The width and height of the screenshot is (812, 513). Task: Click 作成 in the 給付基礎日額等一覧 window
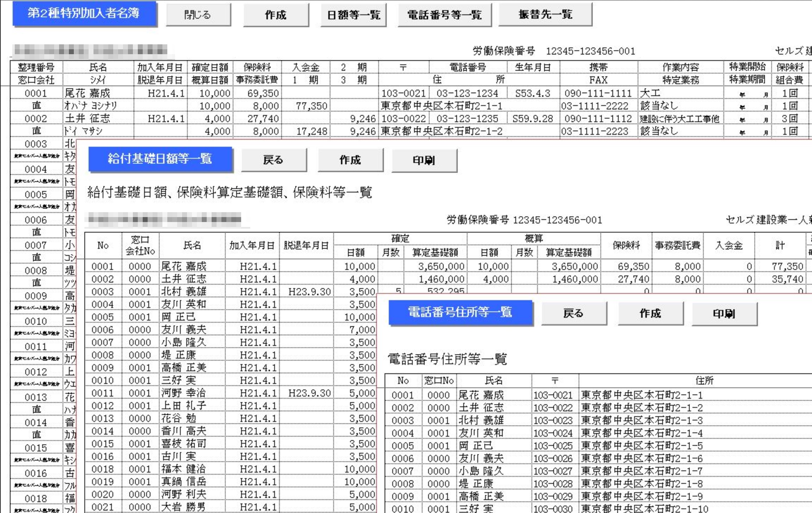[350, 160]
